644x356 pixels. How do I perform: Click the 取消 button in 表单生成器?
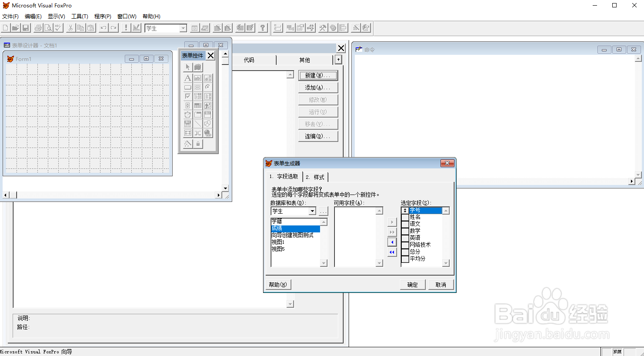tap(441, 285)
